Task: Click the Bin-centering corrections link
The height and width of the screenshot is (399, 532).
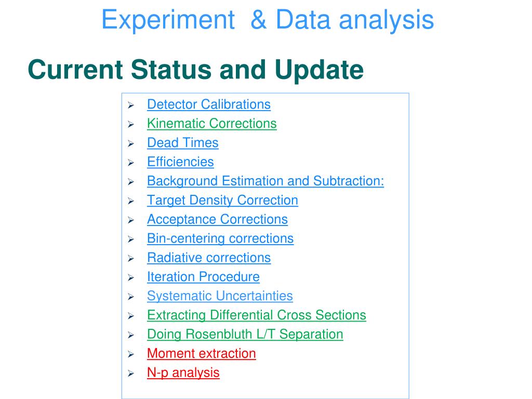Action: pyautogui.click(x=220, y=238)
